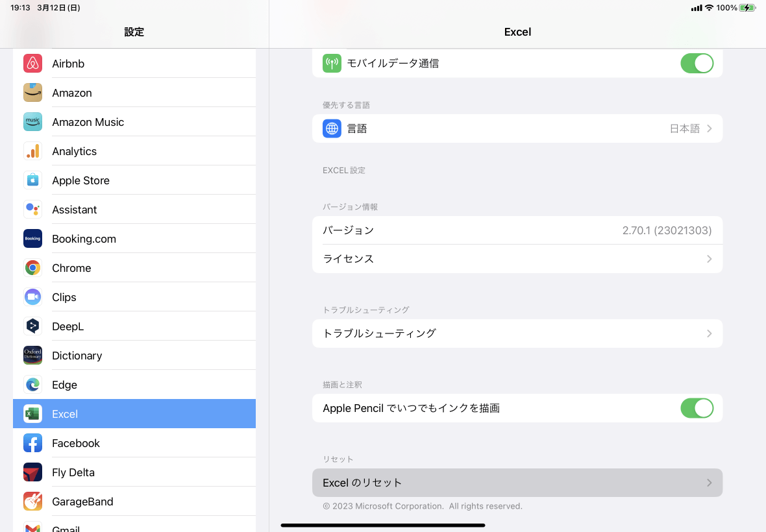Tap Microsoft Corporation copyright text
This screenshot has width=766, height=532.
tap(423, 506)
